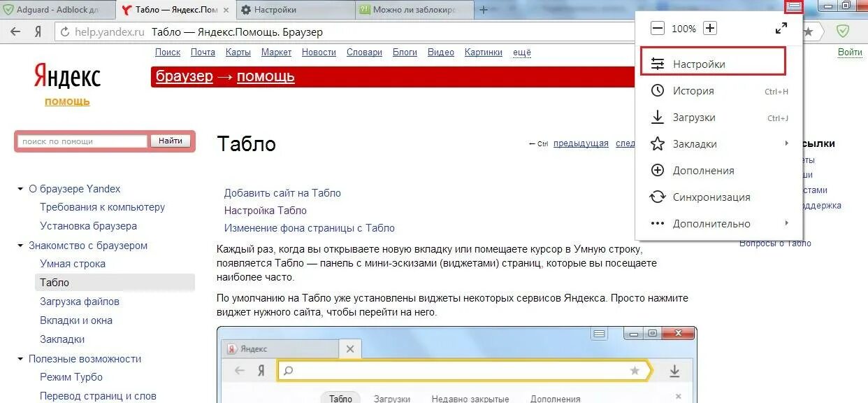
Task: Select Закладки in the help sidebar
Action: (x=62, y=339)
